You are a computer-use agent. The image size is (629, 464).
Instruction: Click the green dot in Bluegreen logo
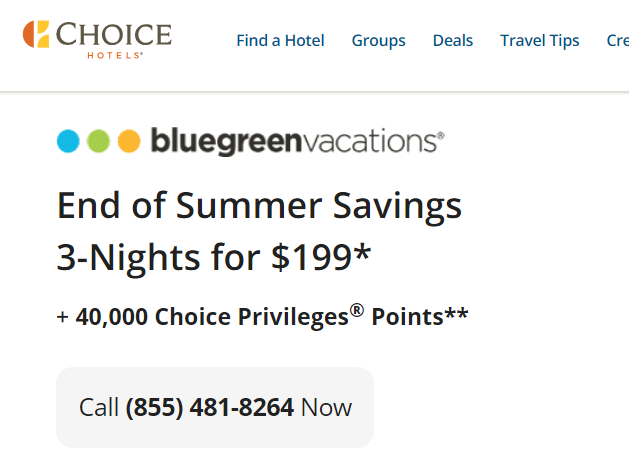coord(98,141)
